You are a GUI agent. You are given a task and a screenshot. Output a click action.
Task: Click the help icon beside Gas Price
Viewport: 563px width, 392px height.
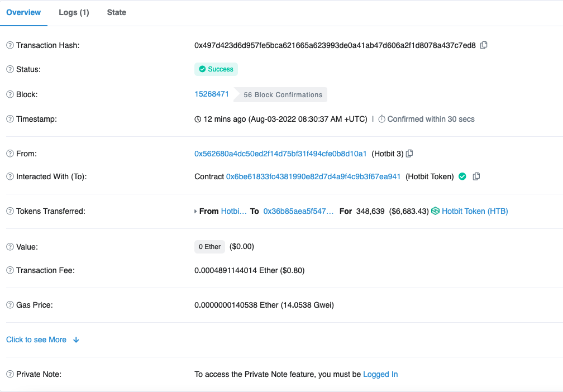[x=9, y=305]
